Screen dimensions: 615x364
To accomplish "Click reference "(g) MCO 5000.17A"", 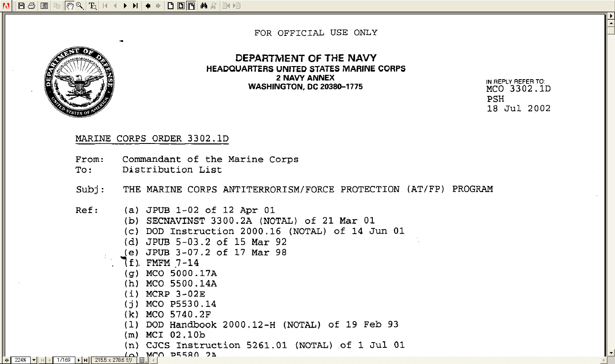I will coord(170,273).
